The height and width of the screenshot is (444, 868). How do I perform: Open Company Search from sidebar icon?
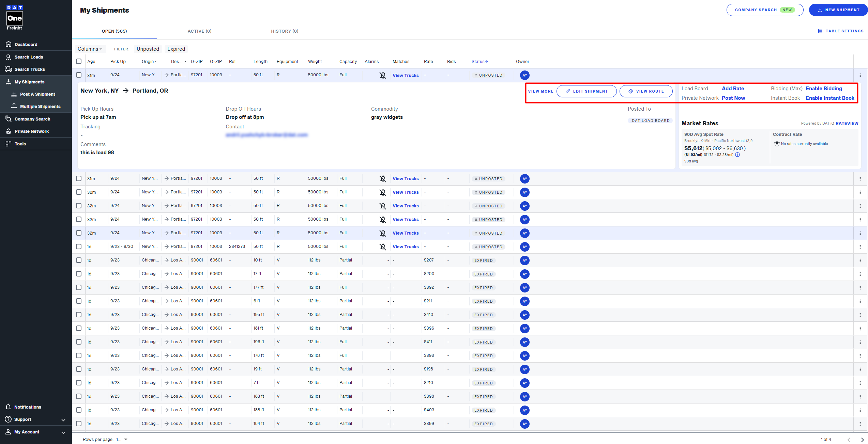9,119
